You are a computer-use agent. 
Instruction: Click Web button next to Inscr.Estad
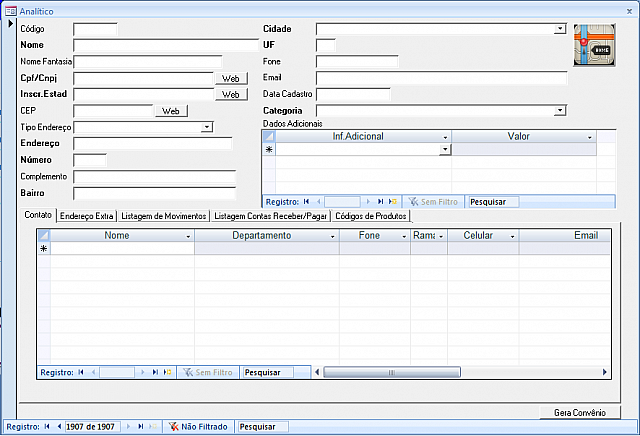[x=231, y=94]
